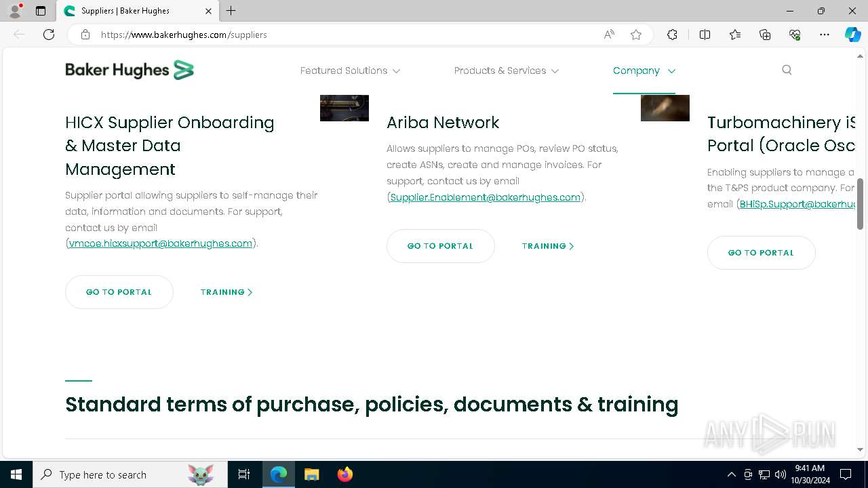Open Microsoft Edge from taskbar
868x488 pixels.
[x=279, y=474]
